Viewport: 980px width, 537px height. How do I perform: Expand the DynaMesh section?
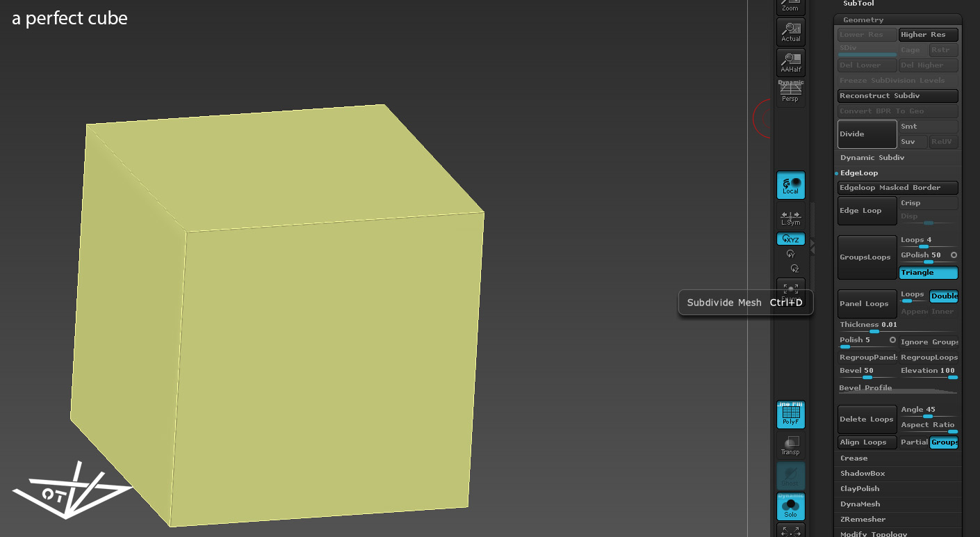(x=860, y=504)
